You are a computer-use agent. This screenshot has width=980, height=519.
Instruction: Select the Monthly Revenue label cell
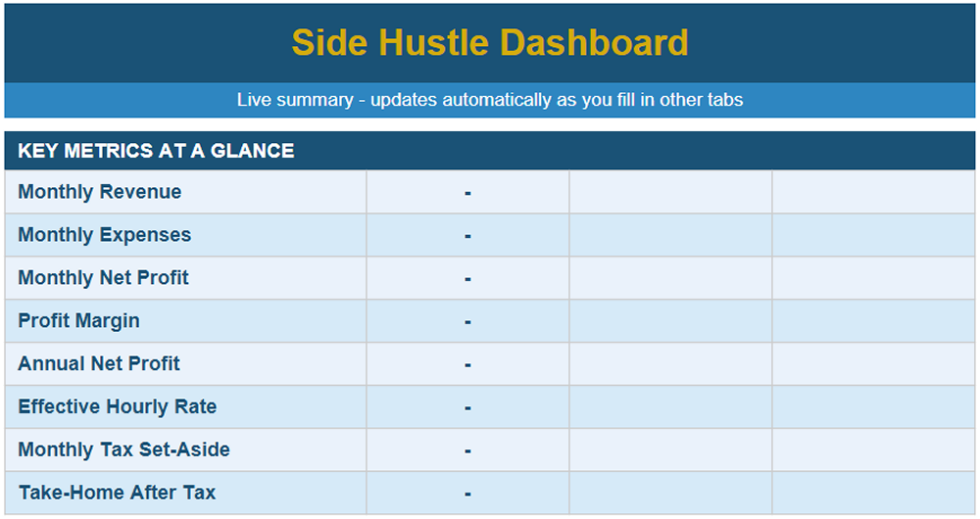point(185,192)
